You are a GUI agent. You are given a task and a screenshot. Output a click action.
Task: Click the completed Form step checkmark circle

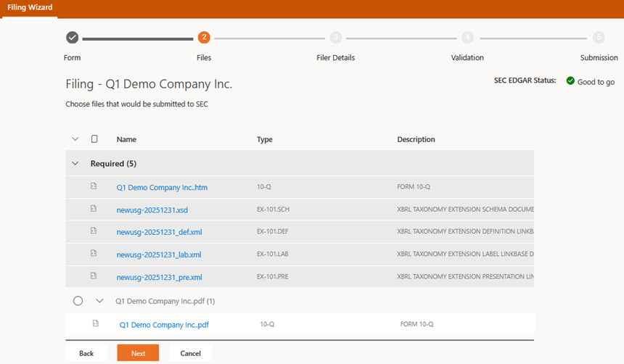[x=72, y=38]
